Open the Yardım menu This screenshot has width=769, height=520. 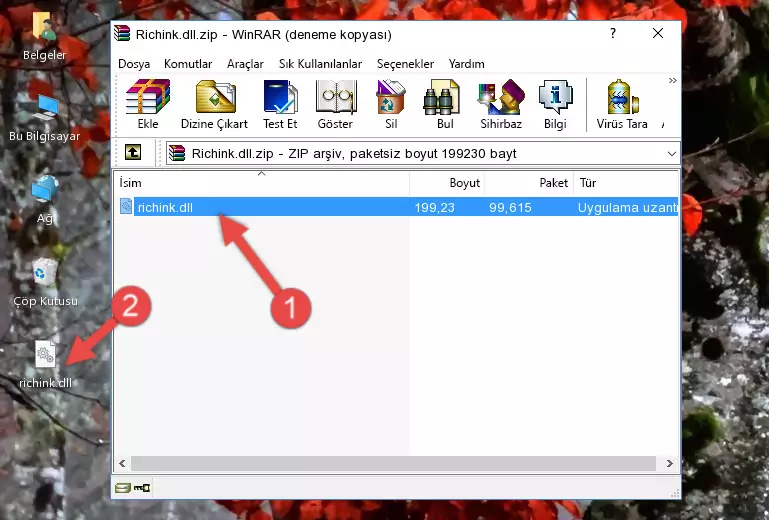pos(466,64)
